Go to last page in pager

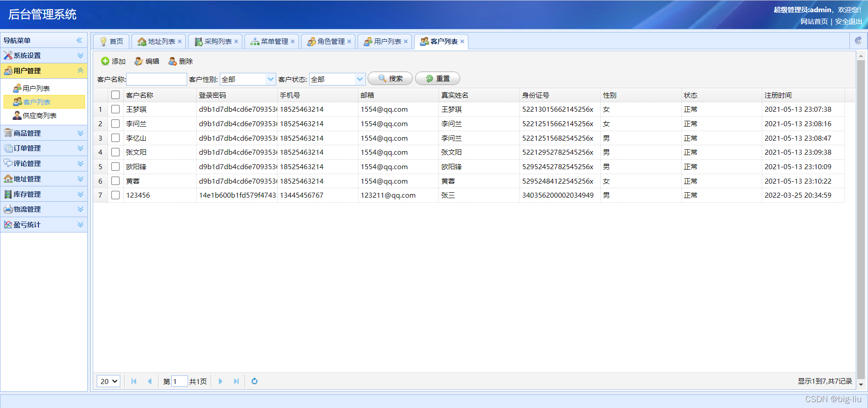coord(236,381)
